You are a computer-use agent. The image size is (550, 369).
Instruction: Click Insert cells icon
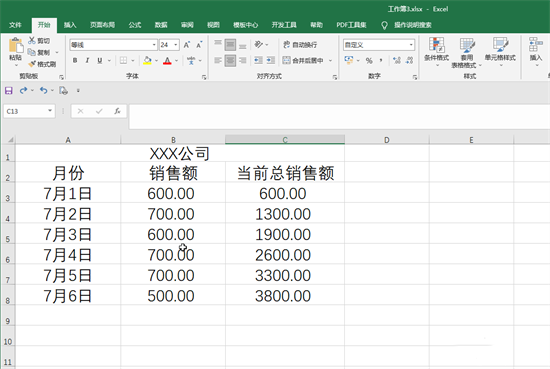536,45
